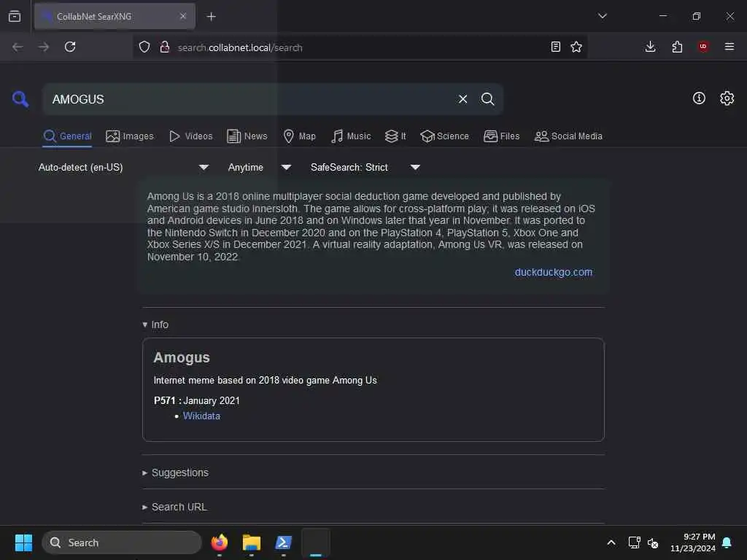The width and height of the screenshot is (747, 560).
Task: Bookmark this page with star
Action: tap(576, 47)
